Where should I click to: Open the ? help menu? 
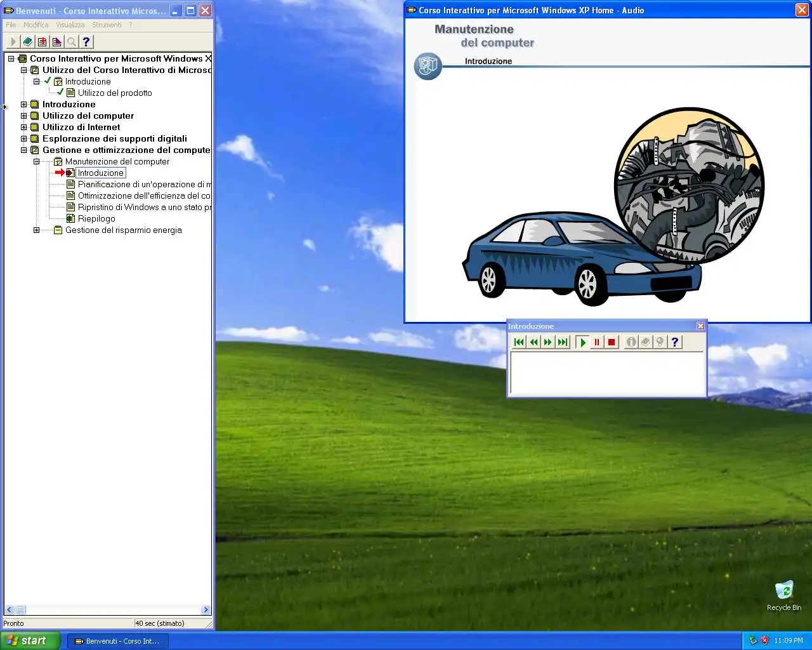point(131,25)
